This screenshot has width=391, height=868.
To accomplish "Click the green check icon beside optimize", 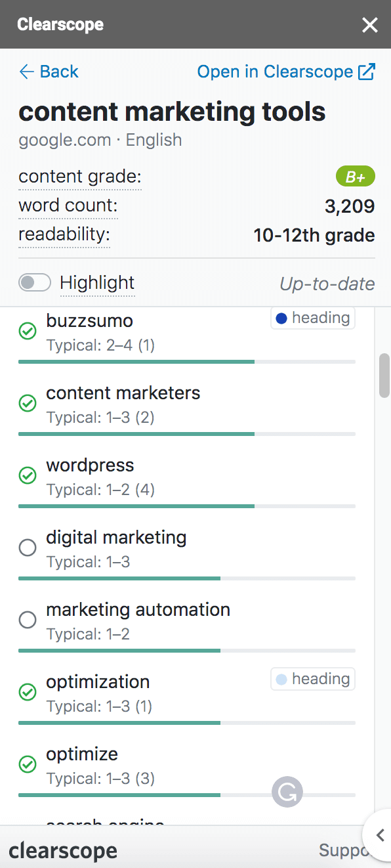I will pos(28,764).
